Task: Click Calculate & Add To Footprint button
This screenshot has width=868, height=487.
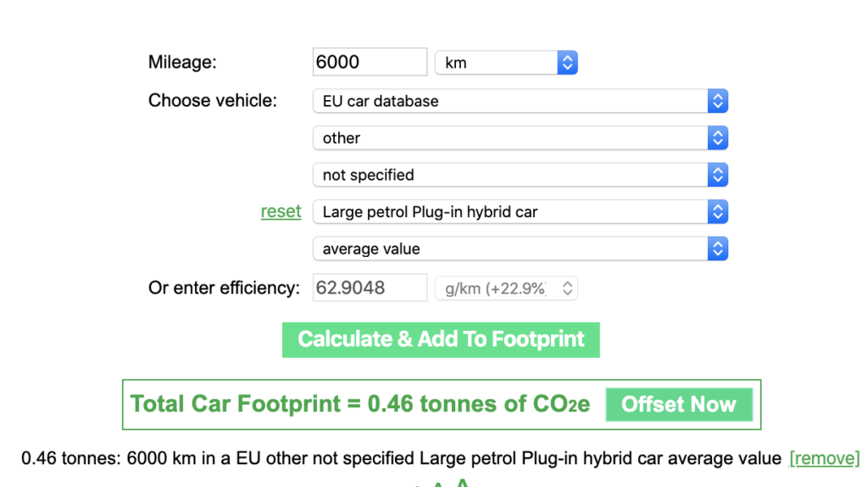Action: coord(441,339)
